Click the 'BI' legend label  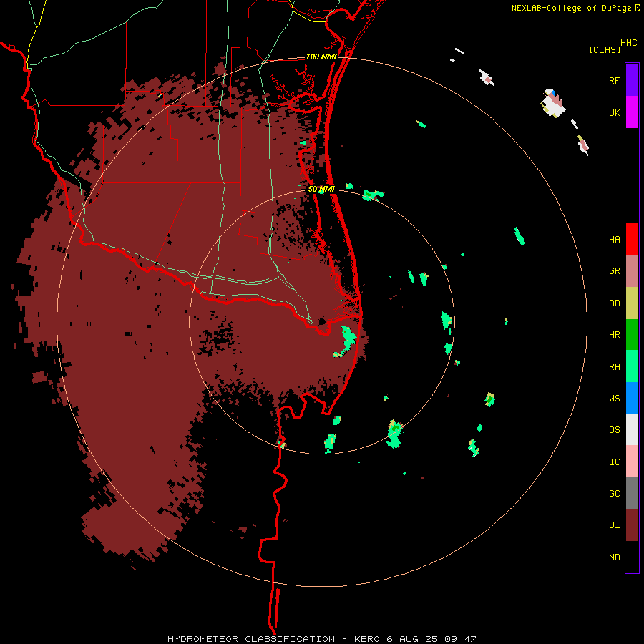pyautogui.click(x=614, y=525)
